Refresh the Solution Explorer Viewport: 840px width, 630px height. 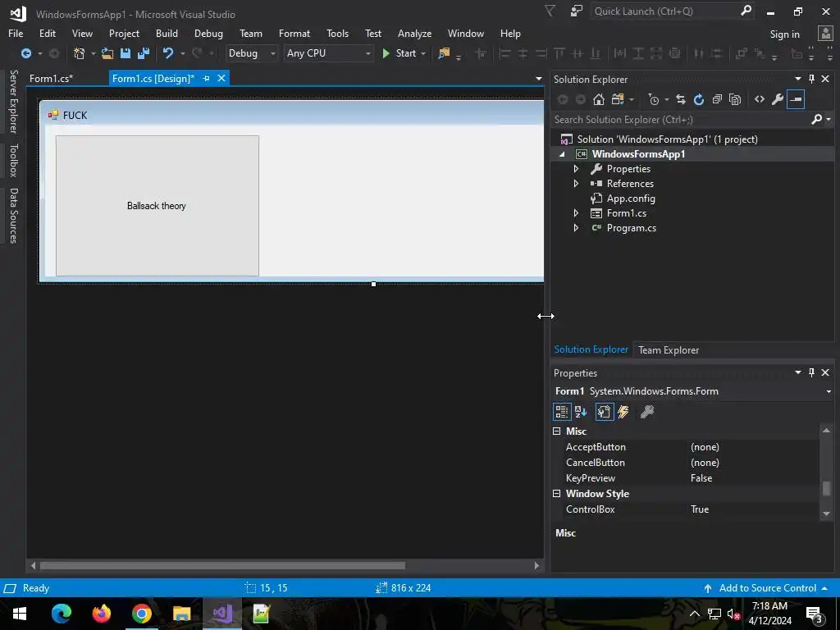click(699, 99)
